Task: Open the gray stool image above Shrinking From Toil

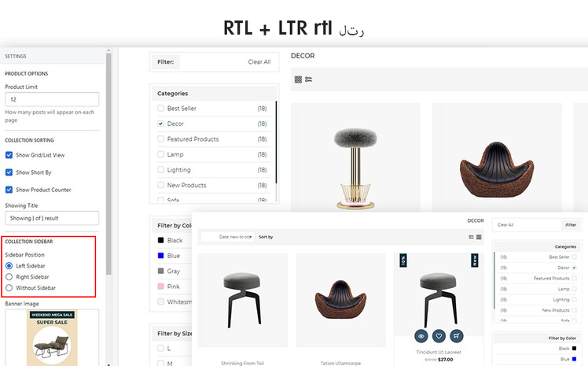Action: coord(242,300)
